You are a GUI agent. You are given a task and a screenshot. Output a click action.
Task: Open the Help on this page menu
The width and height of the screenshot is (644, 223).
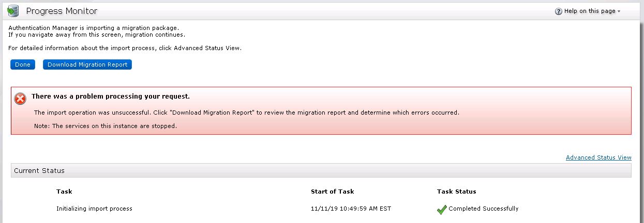[589, 11]
